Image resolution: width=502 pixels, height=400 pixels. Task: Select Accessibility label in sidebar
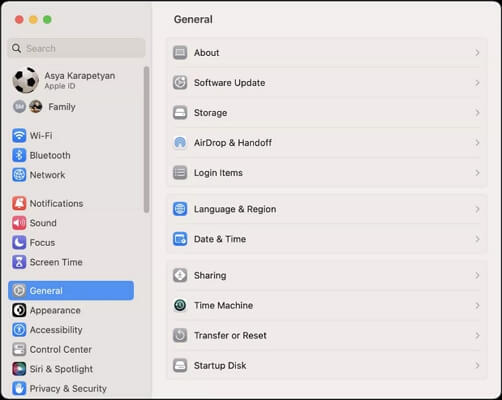pyautogui.click(x=56, y=330)
